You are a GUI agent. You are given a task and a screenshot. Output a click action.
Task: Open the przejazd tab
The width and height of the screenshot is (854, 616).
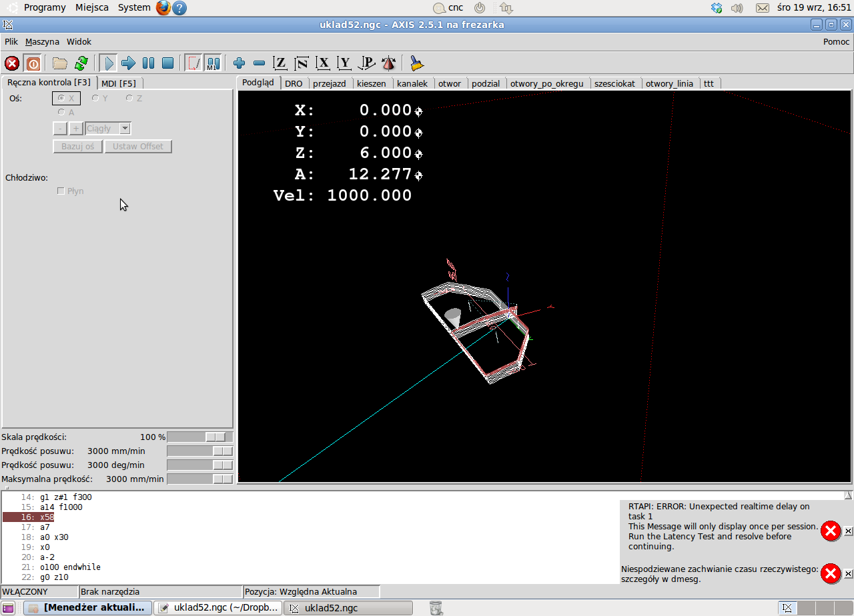point(330,83)
